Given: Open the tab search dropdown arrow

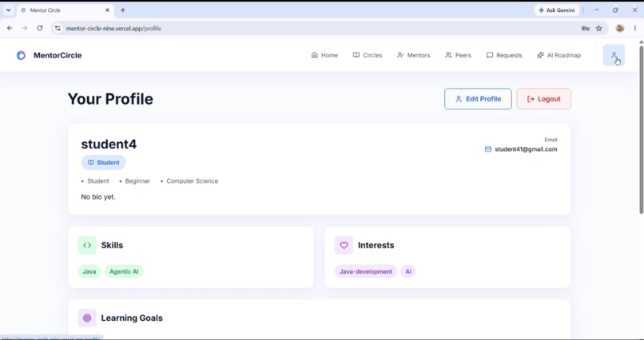Looking at the screenshot, I should pos(8,10).
